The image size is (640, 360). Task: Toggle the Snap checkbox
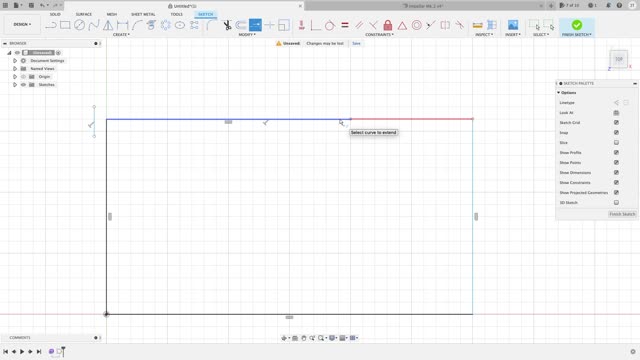tap(616, 133)
